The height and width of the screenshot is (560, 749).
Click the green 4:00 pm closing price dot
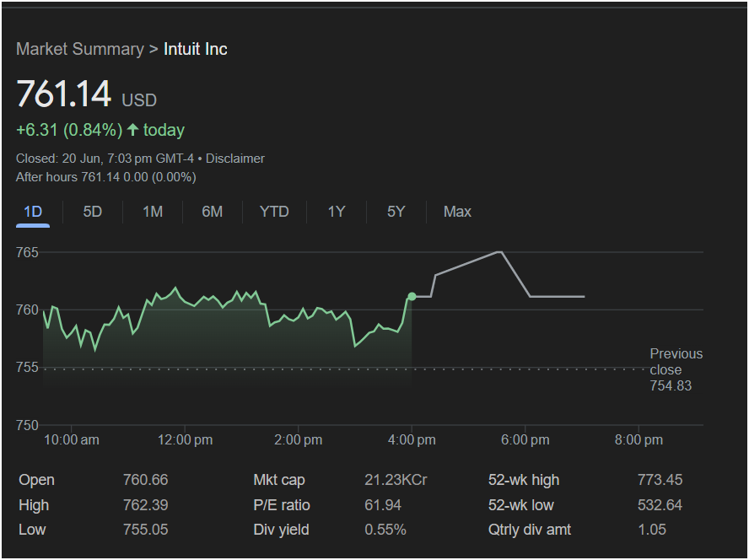click(x=412, y=297)
